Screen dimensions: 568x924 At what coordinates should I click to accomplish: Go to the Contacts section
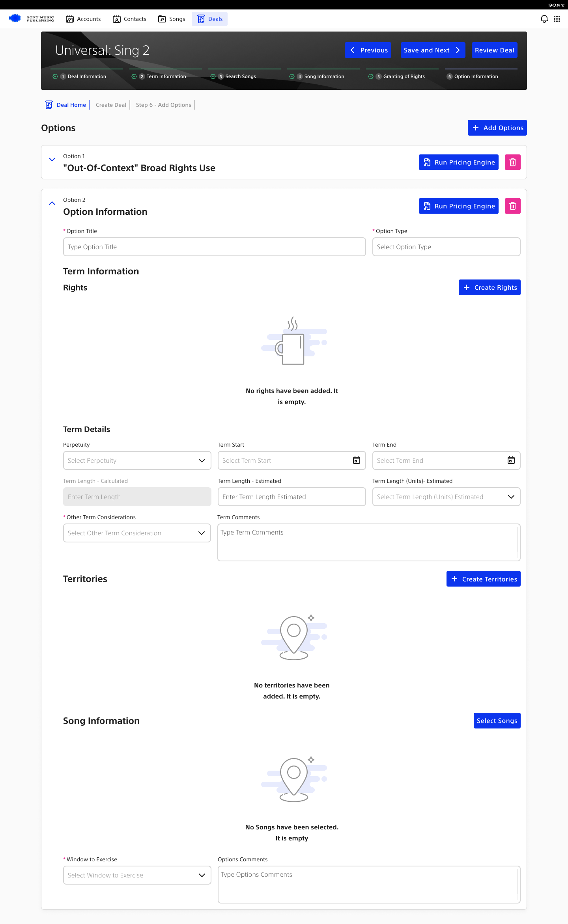coord(129,19)
